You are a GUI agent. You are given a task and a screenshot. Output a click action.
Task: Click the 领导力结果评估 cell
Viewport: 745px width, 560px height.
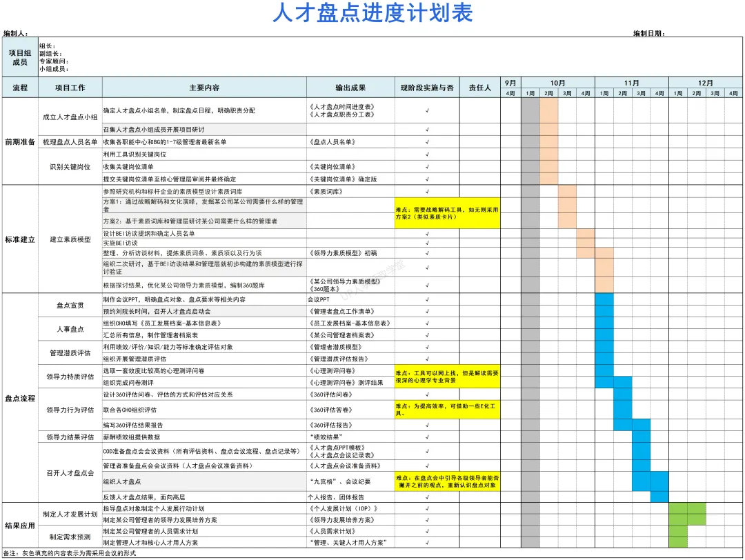click(70, 437)
